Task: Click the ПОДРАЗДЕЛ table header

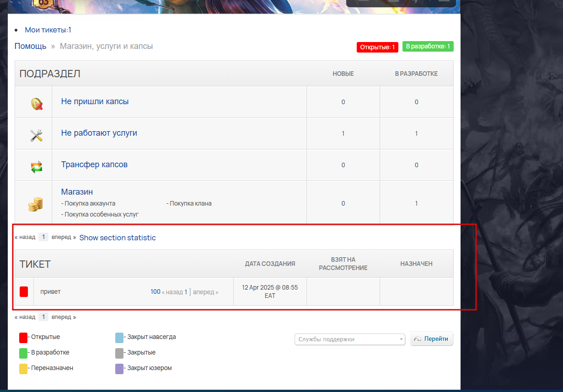Action: pyautogui.click(x=50, y=74)
